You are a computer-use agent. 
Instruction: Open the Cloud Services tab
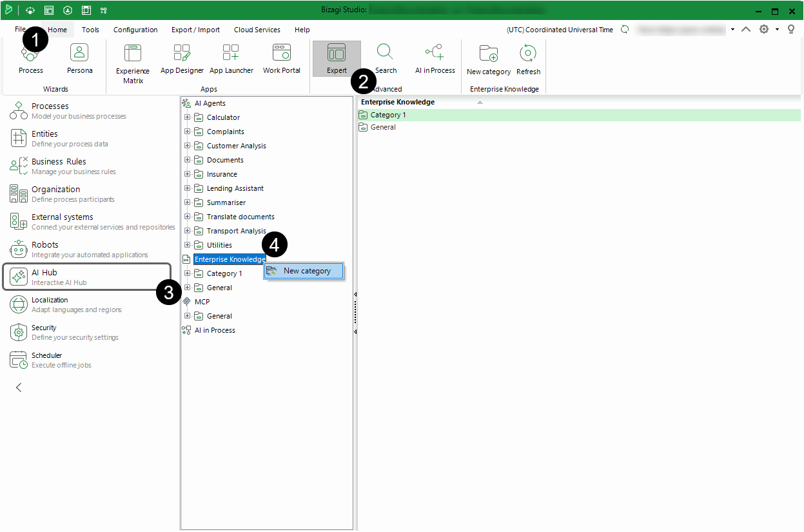click(257, 30)
